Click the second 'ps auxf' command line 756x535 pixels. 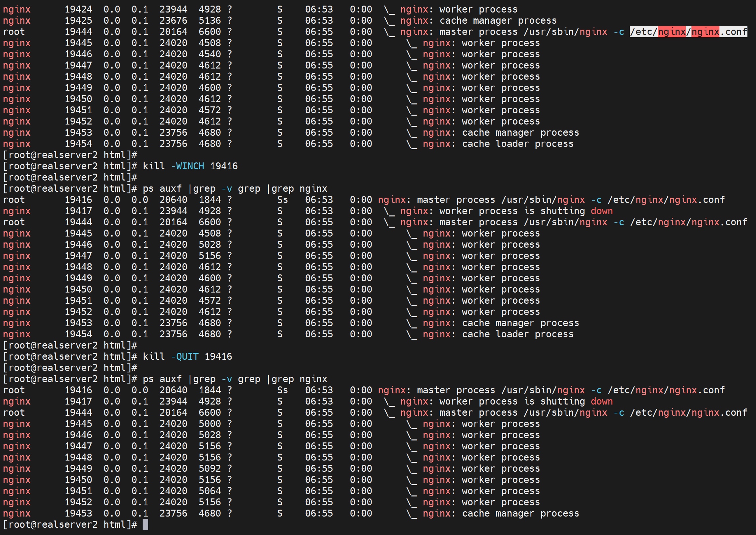[235, 379]
